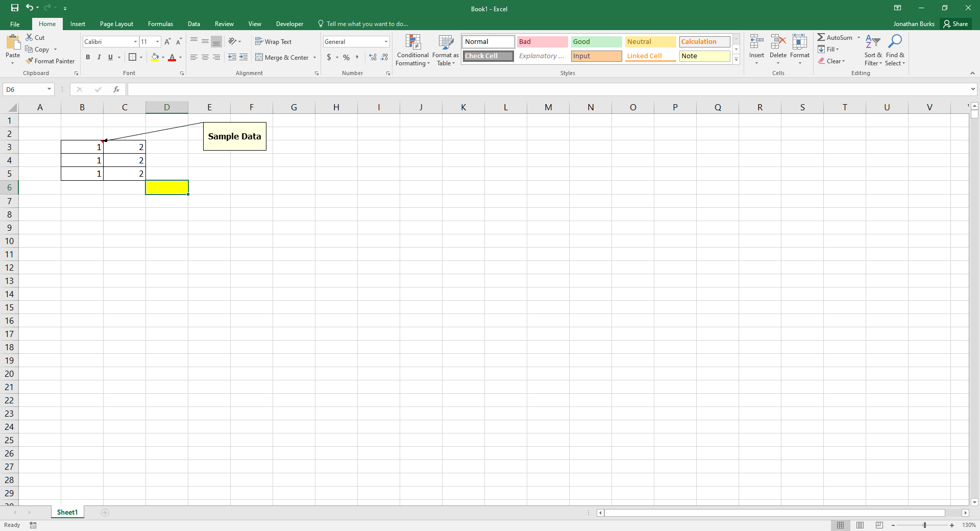
Task: Apply the yellow Fill Color bucket
Action: 155,57
